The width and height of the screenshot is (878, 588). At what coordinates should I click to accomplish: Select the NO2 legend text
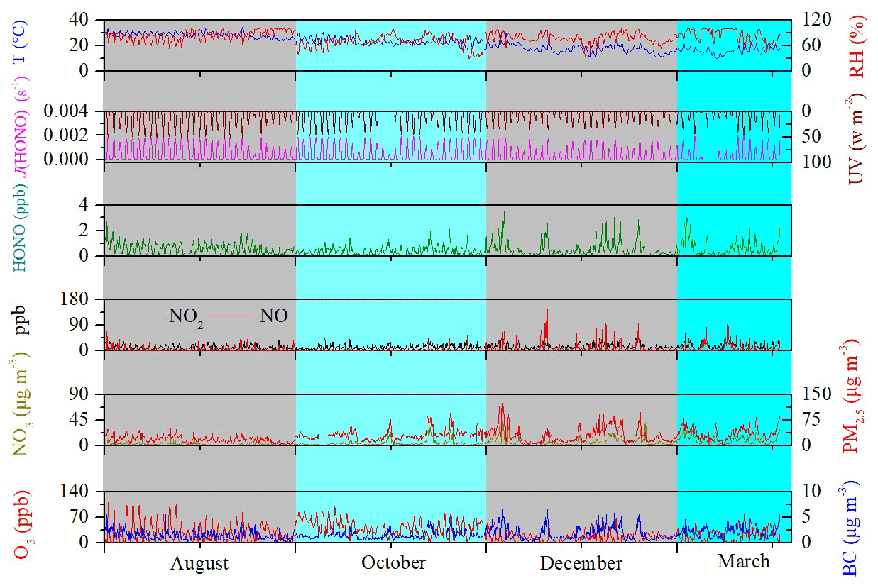click(185, 317)
